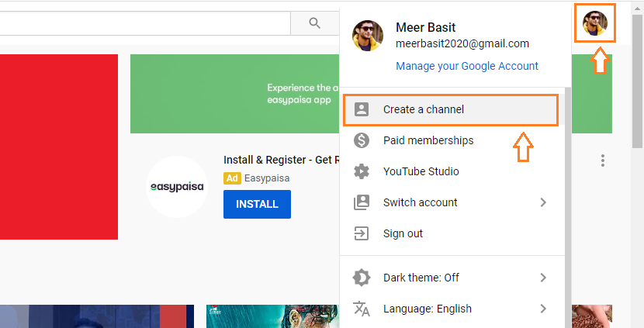Select Sign out menu entry
The width and height of the screenshot is (644, 328).
coord(452,233)
